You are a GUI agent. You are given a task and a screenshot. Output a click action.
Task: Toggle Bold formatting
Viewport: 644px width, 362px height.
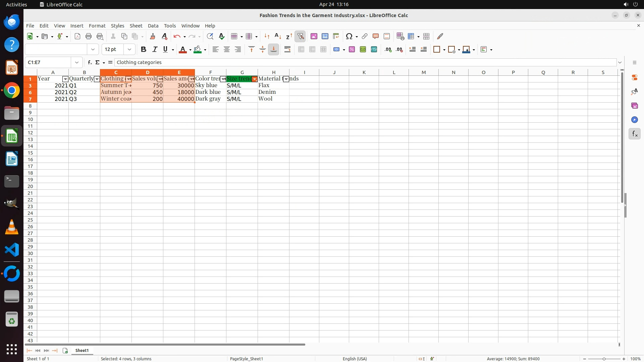pyautogui.click(x=144, y=50)
